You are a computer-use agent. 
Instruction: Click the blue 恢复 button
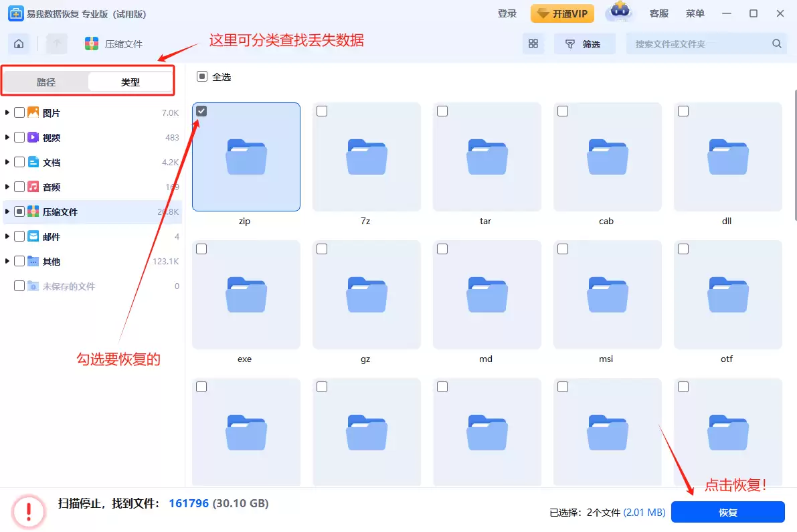coord(727,513)
